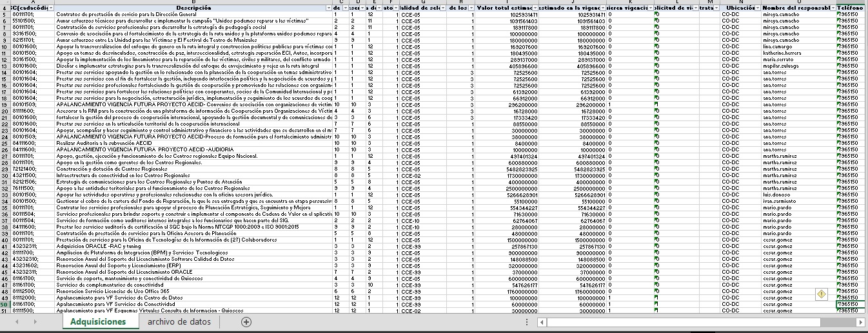This screenshot has height=333, width=868.
Task: Select row 27 header
Action: pos(5,155)
